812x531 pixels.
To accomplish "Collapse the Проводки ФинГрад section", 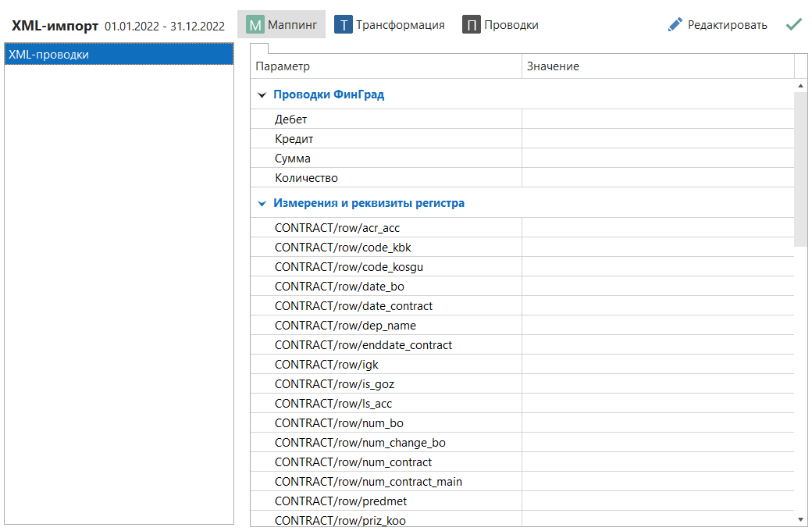I will tap(262, 95).
